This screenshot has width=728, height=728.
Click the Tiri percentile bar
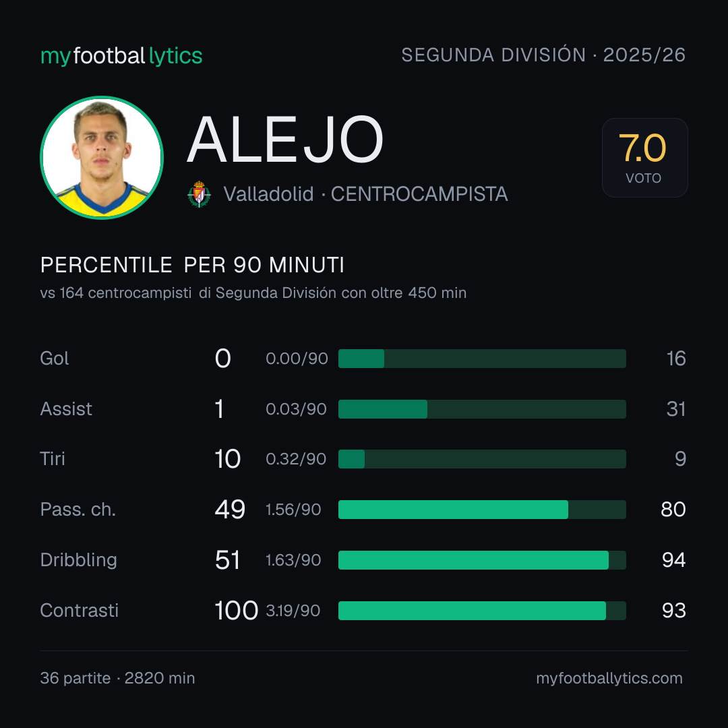pos(482,459)
